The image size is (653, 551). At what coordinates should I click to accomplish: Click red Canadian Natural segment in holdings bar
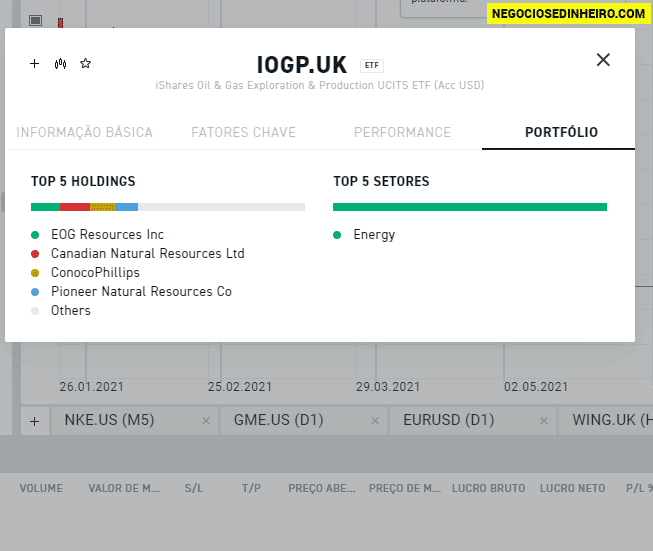[x=75, y=207]
